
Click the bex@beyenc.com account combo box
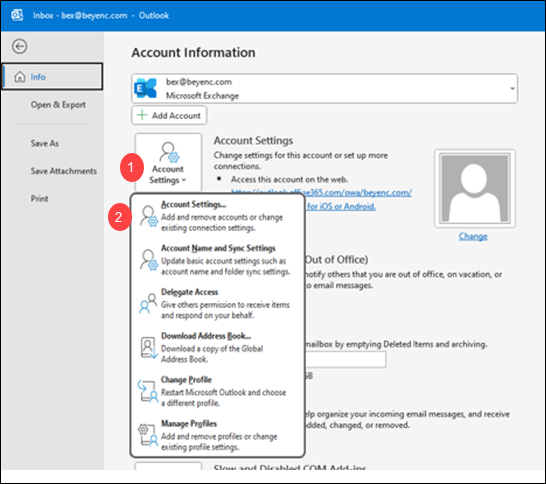coord(325,88)
